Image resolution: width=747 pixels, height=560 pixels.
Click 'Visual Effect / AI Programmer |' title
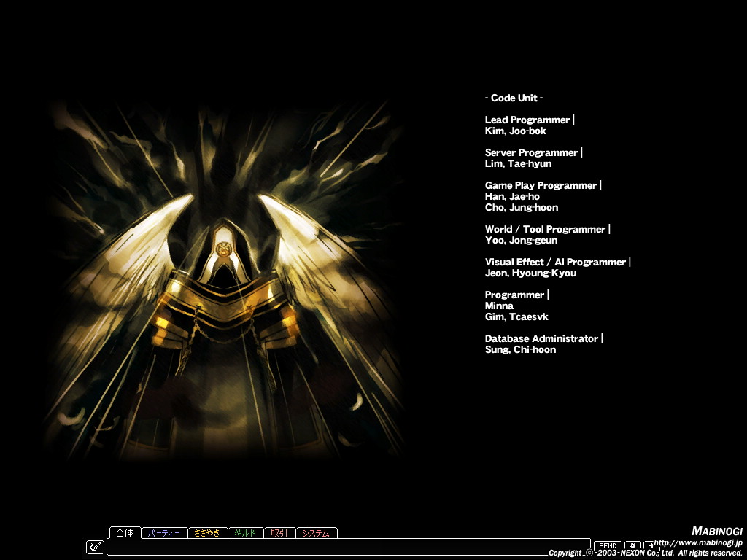[x=558, y=262]
